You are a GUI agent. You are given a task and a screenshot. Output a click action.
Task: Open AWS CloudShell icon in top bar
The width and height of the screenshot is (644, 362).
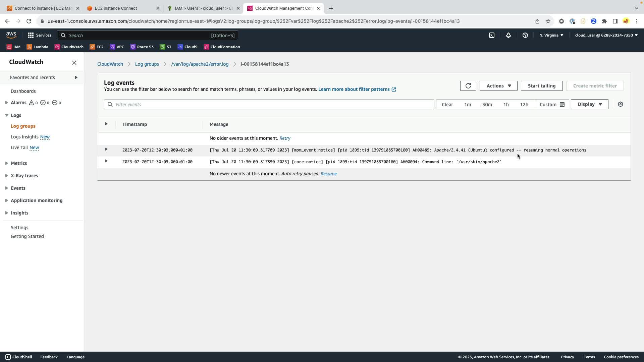(x=491, y=35)
